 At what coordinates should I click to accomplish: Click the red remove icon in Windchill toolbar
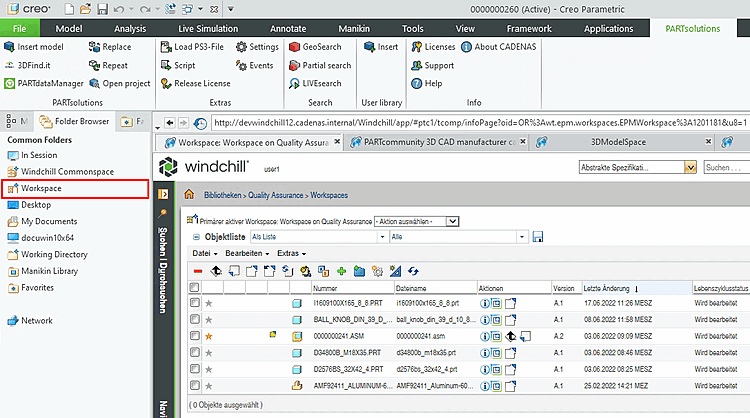coord(198,270)
